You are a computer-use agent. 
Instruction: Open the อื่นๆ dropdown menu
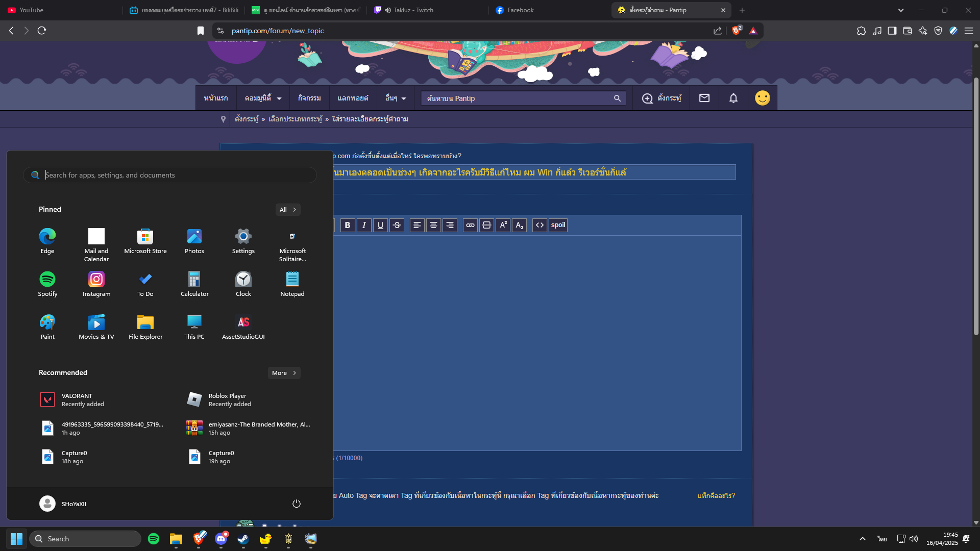pyautogui.click(x=396, y=98)
